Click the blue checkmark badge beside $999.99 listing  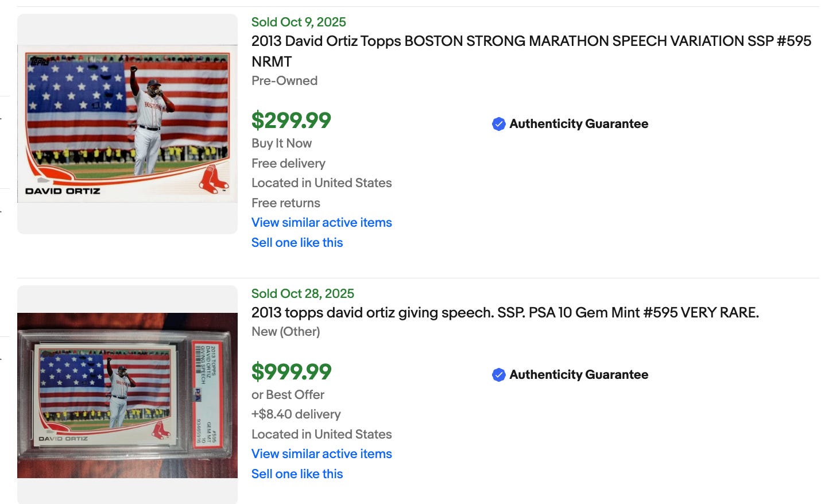498,375
